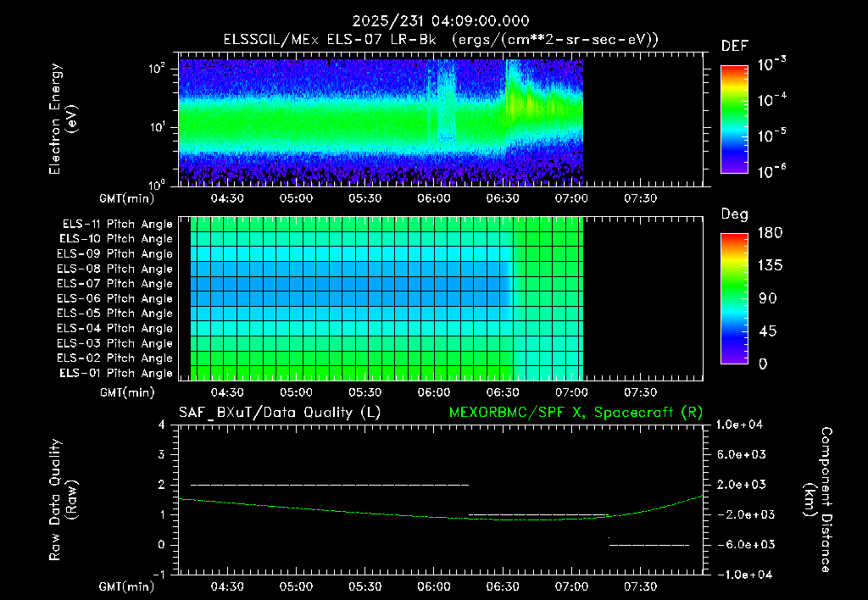Click the DEF color bar
This screenshot has width=868, height=600.
tap(734, 119)
